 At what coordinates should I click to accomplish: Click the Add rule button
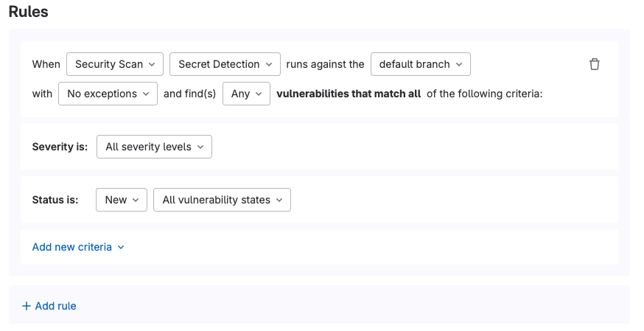pyautogui.click(x=49, y=306)
